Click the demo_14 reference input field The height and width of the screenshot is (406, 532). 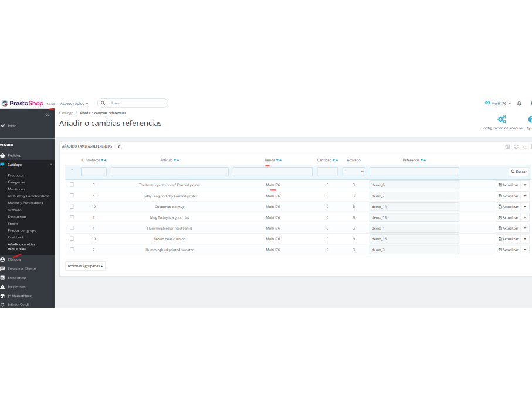pyautogui.click(x=414, y=206)
